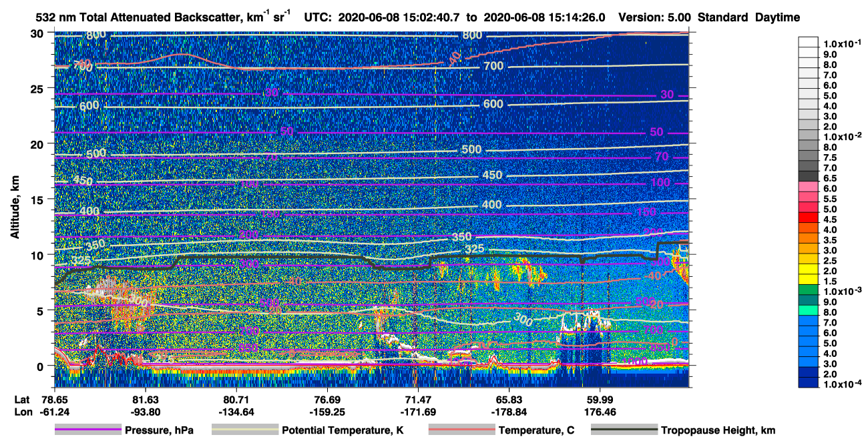Screen dimensions: 868x445
Task: Click the latitude value 71.47
Action: pyautogui.click(x=417, y=399)
